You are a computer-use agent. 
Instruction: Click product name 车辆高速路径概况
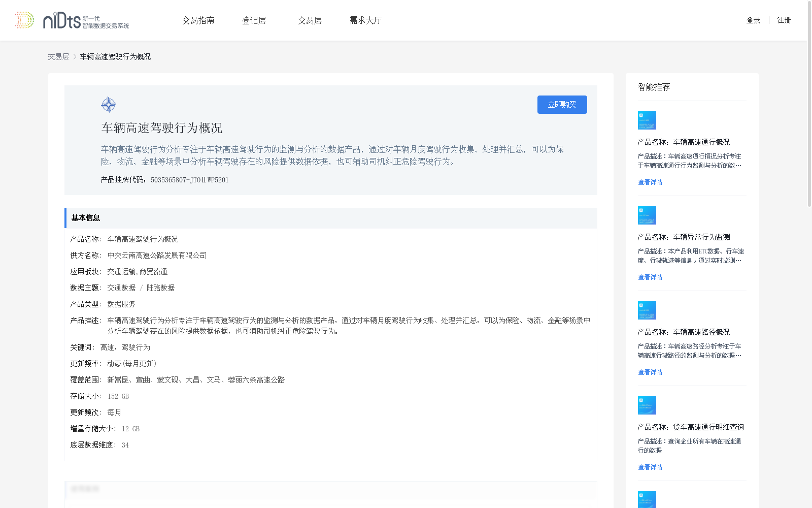point(684,332)
